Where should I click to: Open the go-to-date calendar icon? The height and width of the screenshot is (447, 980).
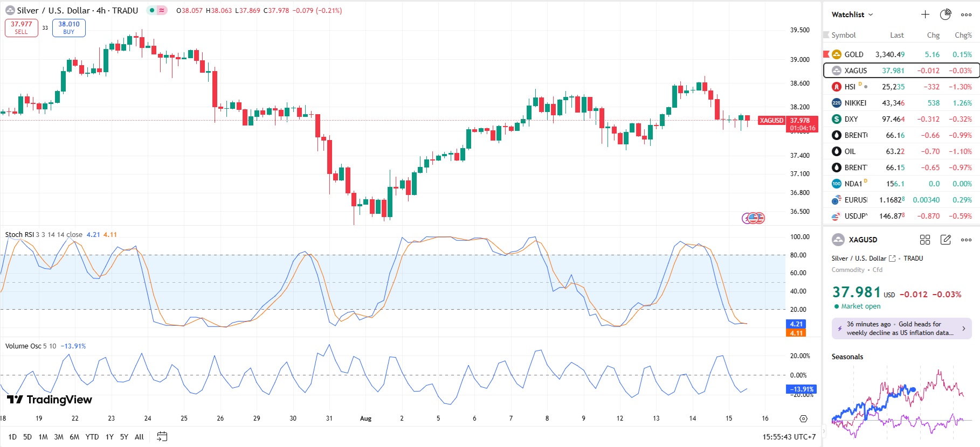[162, 437]
